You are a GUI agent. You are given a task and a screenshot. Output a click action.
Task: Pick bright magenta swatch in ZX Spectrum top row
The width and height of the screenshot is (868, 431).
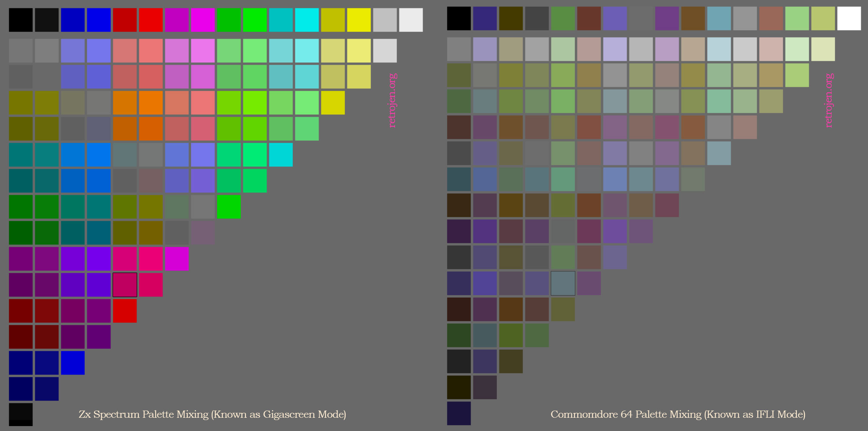coord(203,20)
